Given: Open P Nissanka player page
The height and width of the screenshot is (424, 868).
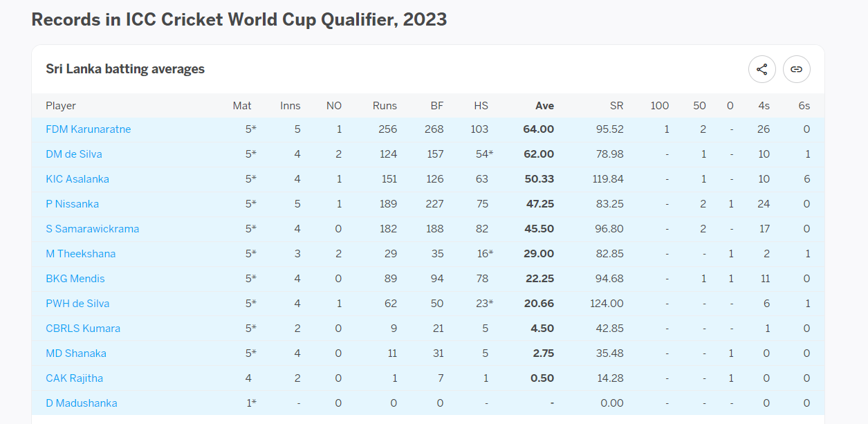Looking at the screenshot, I should [x=72, y=204].
